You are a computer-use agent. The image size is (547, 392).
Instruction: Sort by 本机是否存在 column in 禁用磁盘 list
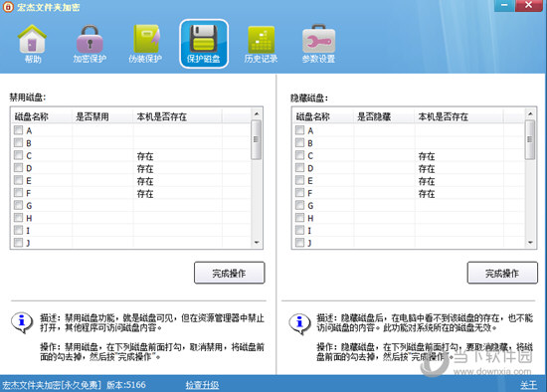point(178,116)
